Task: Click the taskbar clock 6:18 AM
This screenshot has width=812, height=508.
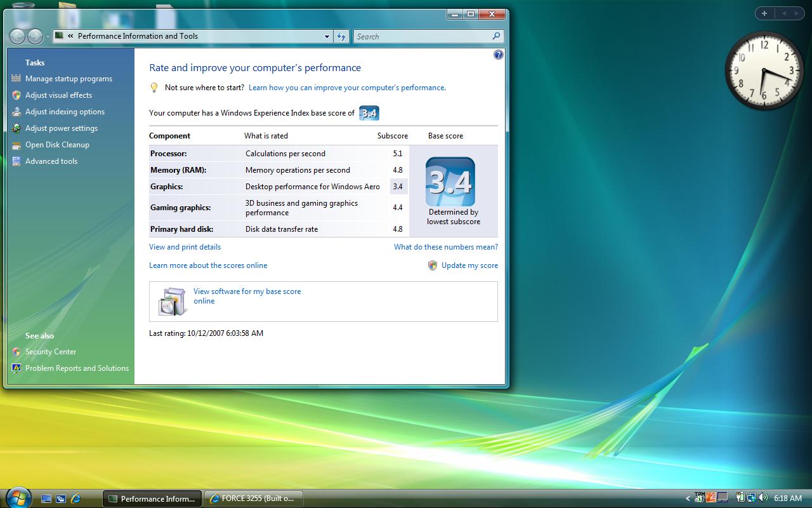Action: (788, 498)
